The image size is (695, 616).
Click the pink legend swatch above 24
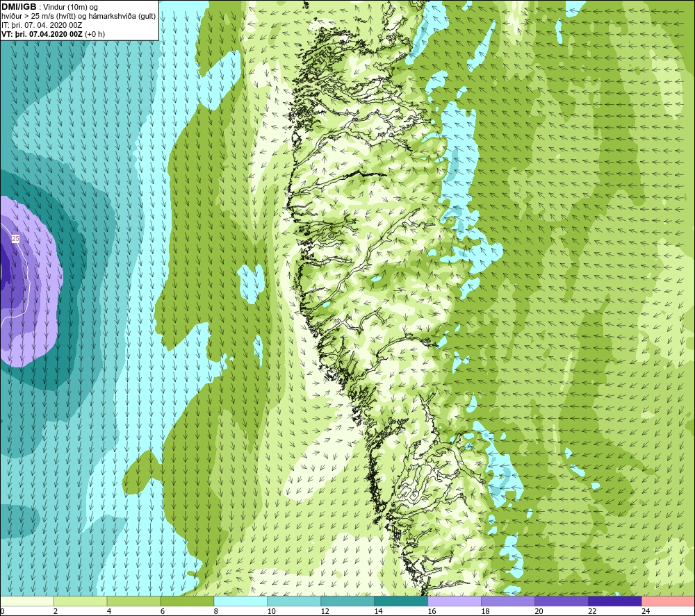click(668, 601)
